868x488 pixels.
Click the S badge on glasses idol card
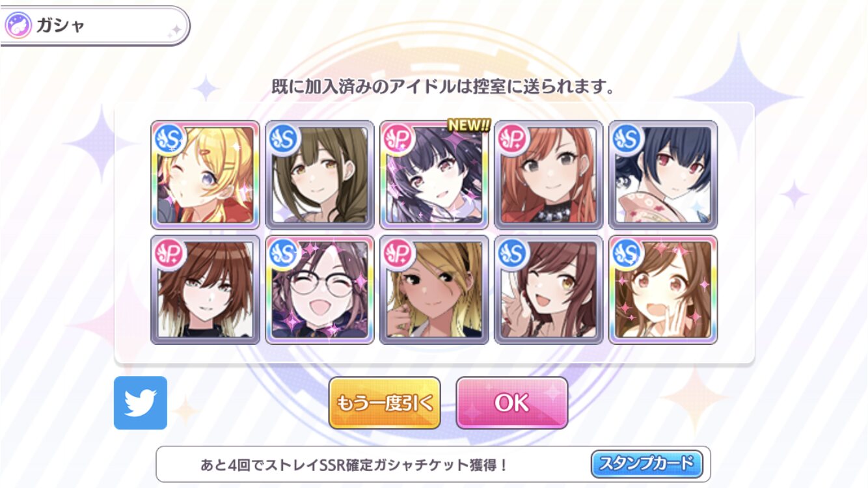coord(284,253)
